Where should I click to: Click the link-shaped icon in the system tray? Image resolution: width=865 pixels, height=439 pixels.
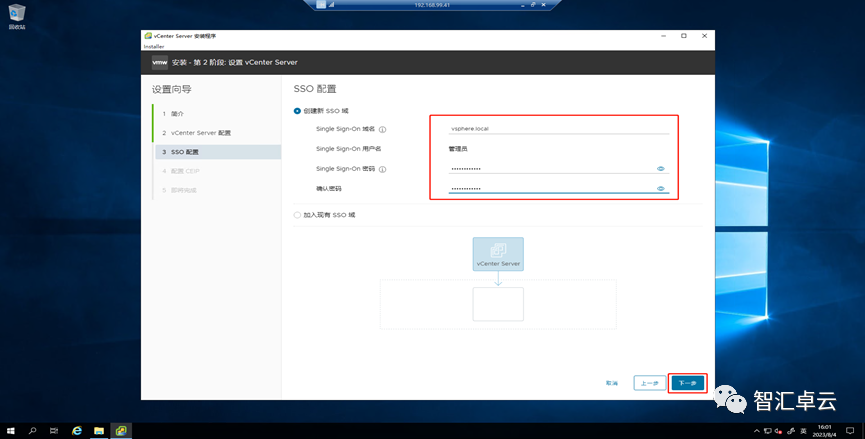pos(791,431)
